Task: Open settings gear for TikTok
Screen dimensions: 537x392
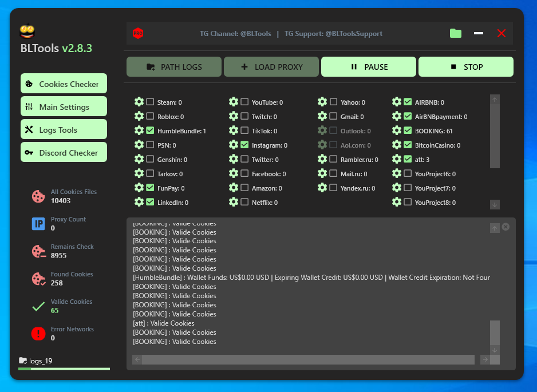Action: pyautogui.click(x=234, y=130)
